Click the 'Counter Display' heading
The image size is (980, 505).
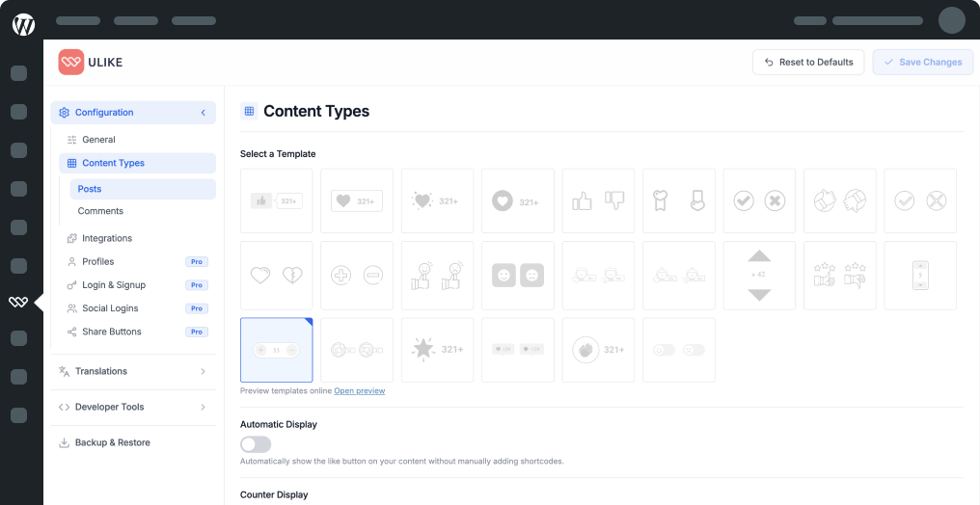point(274,494)
